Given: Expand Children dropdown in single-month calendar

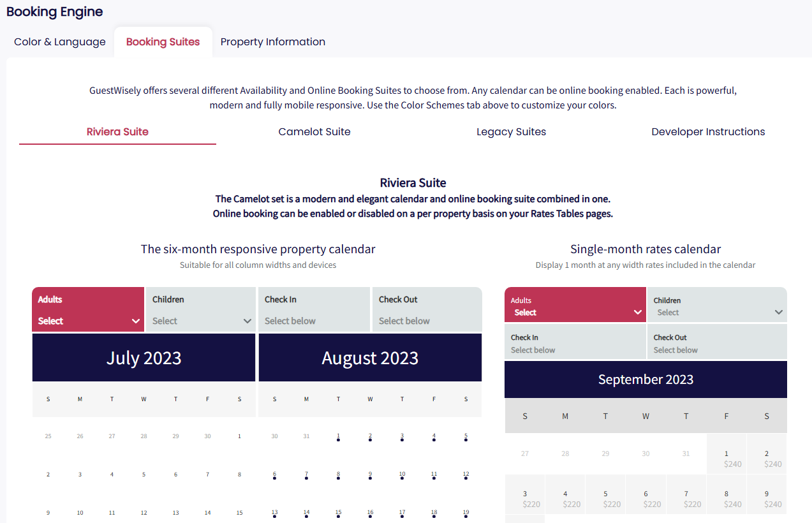Looking at the screenshot, I should 718,305.
